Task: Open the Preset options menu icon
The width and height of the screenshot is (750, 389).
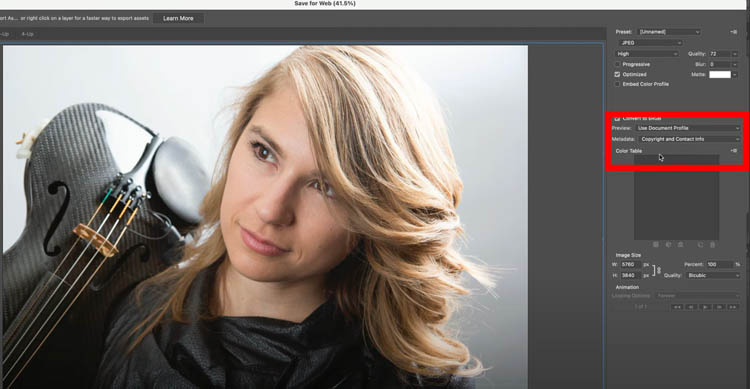Action: tap(733, 32)
